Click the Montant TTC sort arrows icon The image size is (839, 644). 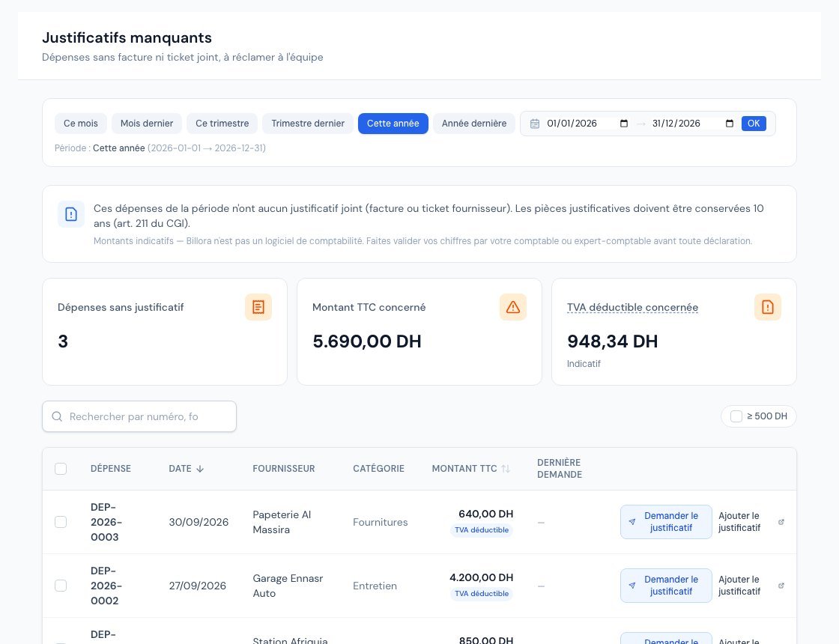pos(506,469)
